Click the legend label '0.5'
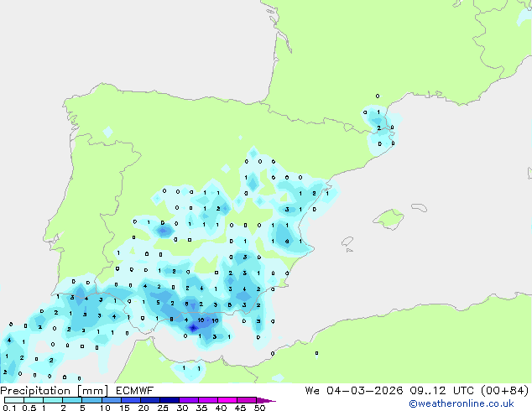 coord(29,408)
